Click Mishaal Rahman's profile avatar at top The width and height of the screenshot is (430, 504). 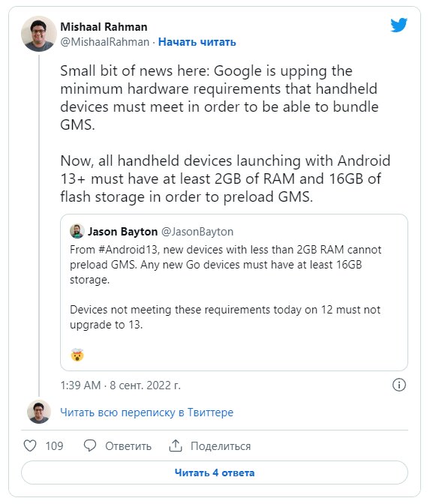(x=39, y=34)
